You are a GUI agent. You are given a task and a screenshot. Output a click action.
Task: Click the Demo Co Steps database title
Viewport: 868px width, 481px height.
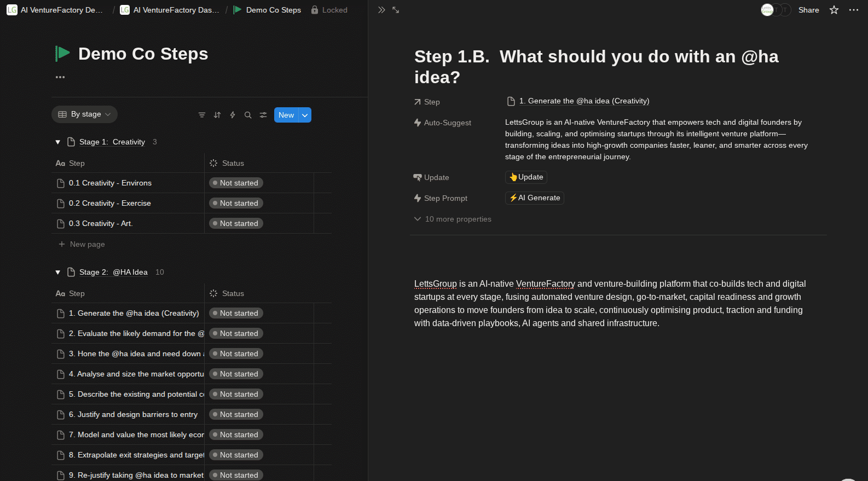coord(143,54)
